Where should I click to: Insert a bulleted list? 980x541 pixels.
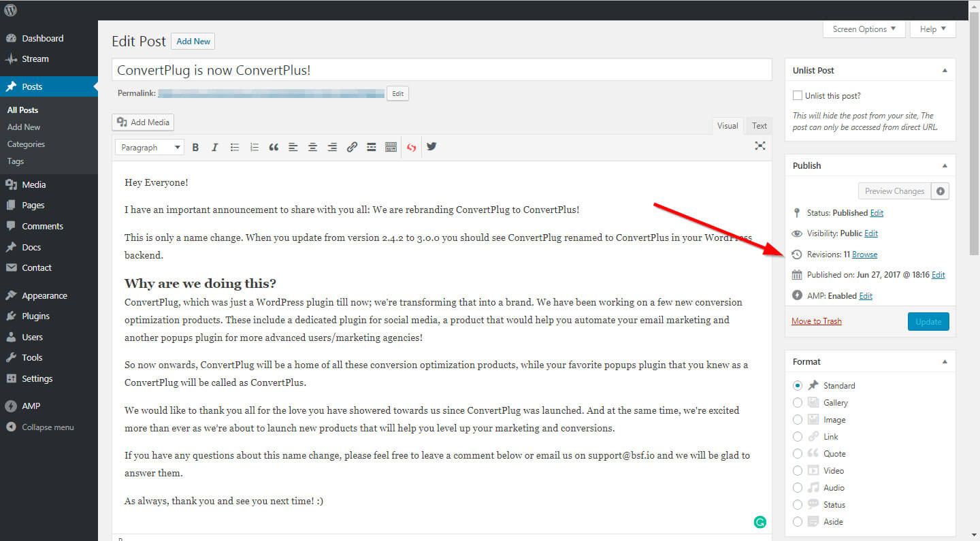coord(234,146)
